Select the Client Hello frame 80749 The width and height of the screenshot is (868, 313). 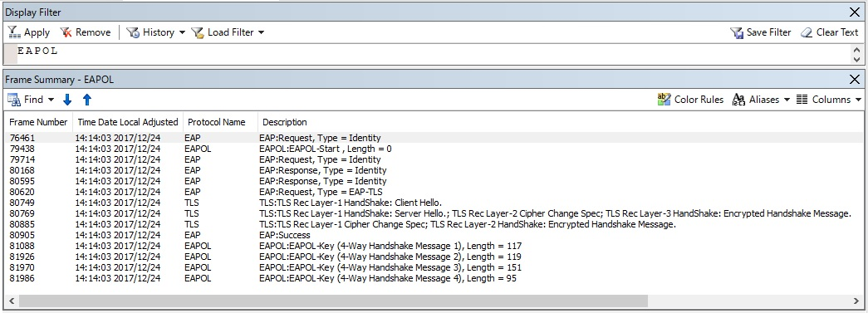[x=434, y=203]
